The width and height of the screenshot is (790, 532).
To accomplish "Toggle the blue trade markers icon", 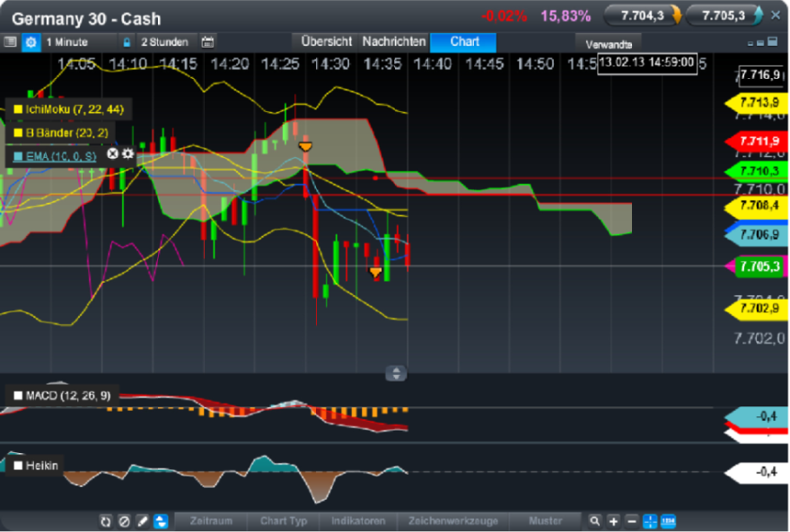I will pos(161,521).
